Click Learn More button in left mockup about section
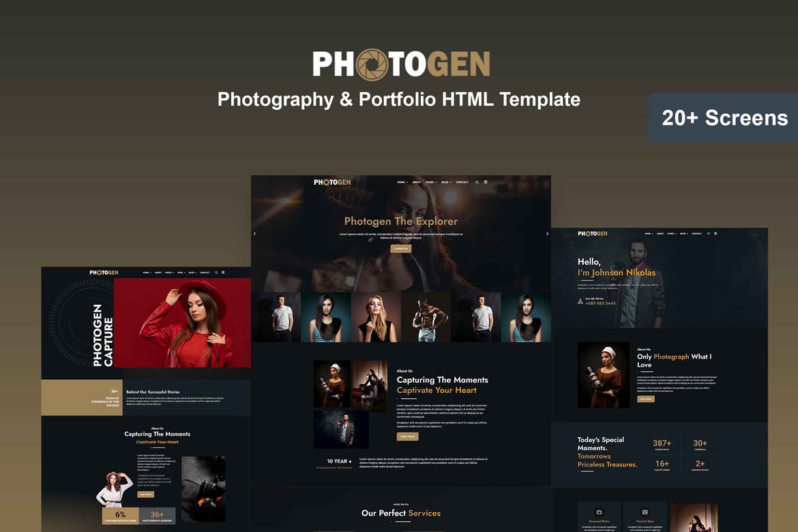Screen dimensions: 798x532 coord(145,494)
